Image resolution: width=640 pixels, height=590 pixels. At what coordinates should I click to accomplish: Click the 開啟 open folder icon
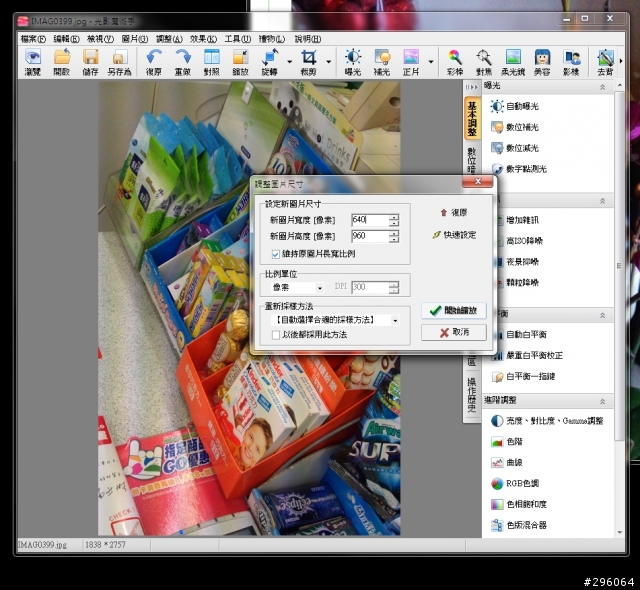pyautogui.click(x=62, y=62)
